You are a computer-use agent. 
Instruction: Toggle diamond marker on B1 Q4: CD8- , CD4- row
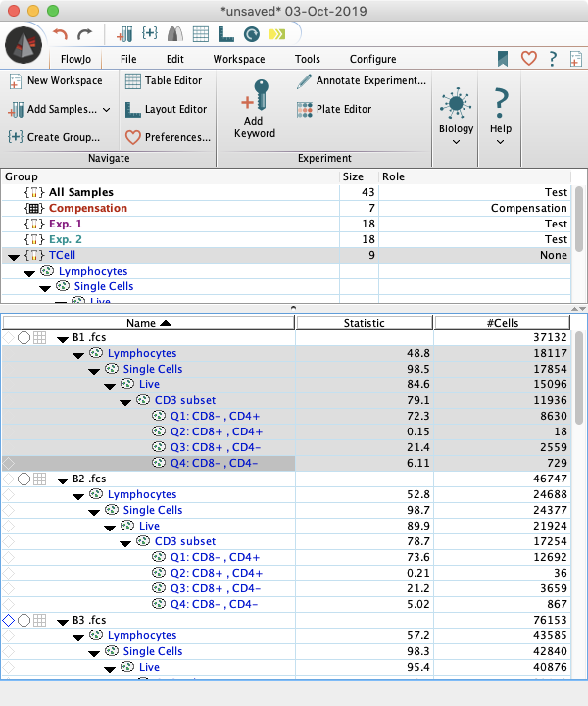click(9, 463)
